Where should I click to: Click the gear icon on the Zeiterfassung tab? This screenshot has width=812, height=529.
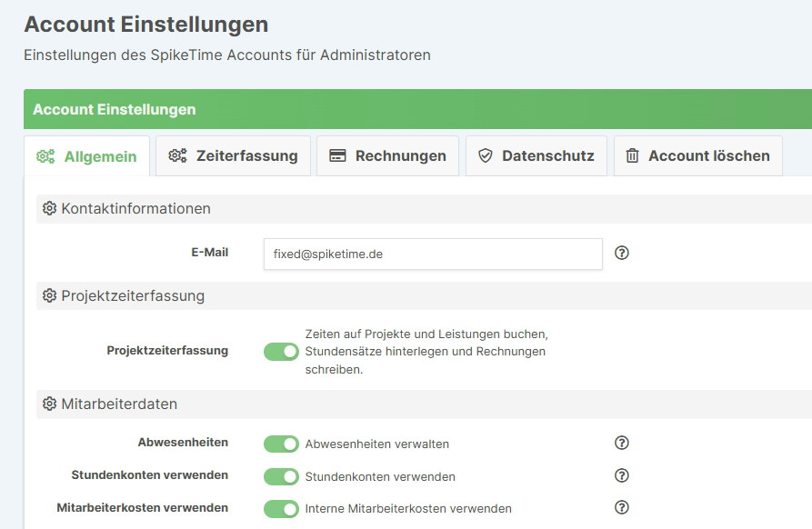tap(176, 155)
